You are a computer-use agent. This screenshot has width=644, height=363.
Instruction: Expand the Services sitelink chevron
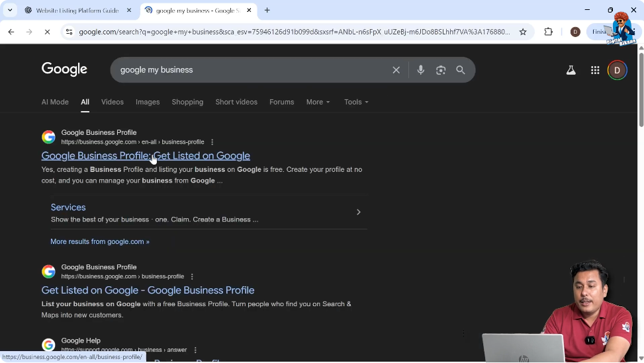tap(358, 212)
